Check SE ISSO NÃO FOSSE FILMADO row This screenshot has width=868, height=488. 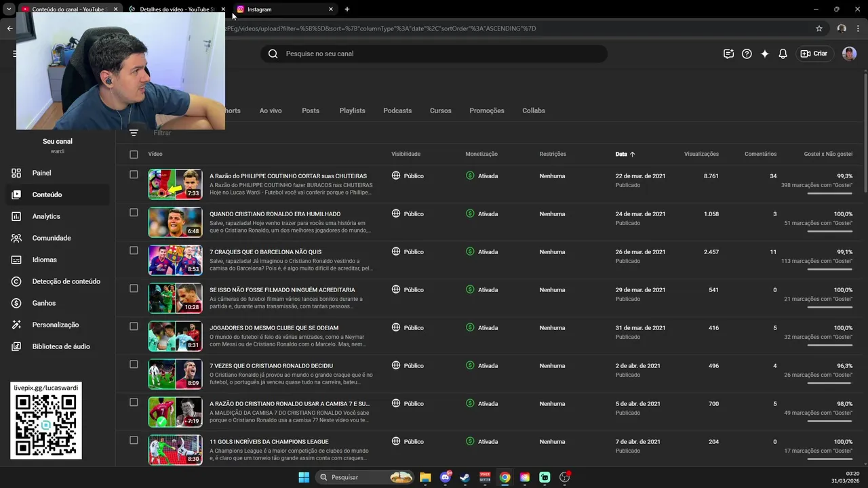(134, 289)
